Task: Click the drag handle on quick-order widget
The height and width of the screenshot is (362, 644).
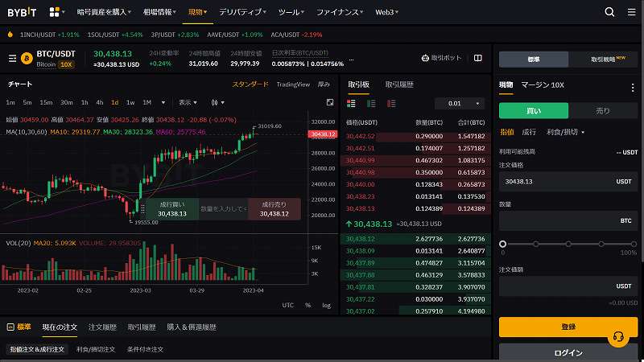Action: 142,209
